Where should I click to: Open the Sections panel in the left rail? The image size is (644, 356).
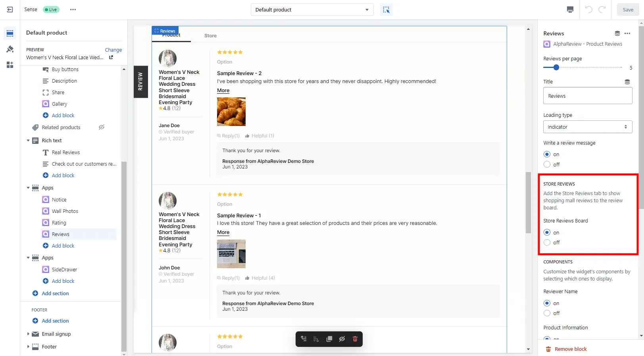[10, 33]
